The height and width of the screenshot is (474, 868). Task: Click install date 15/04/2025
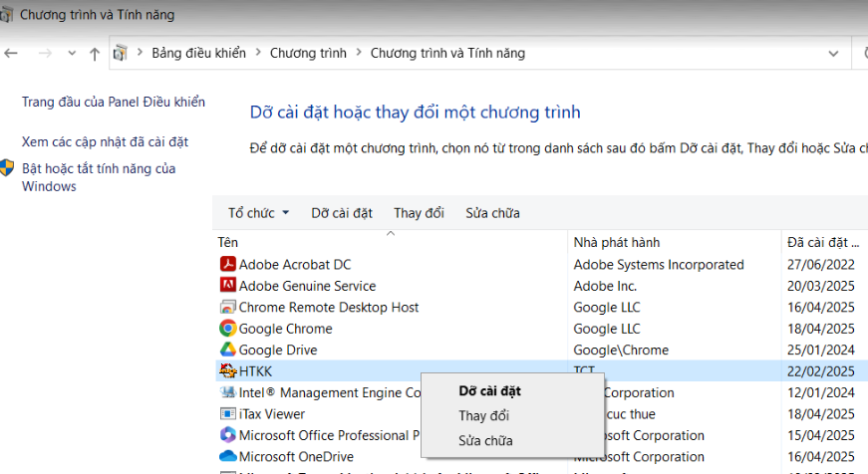[x=821, y=435]
